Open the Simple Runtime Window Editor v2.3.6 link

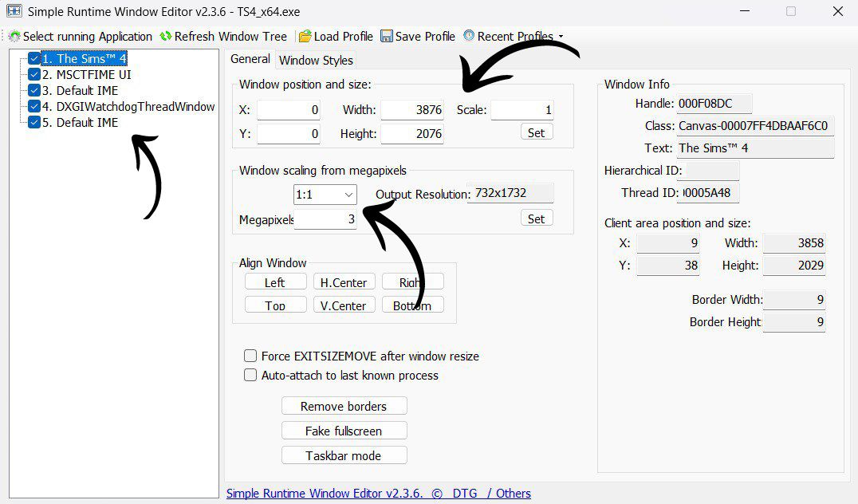pyautogui.click(x=325, y=493)
